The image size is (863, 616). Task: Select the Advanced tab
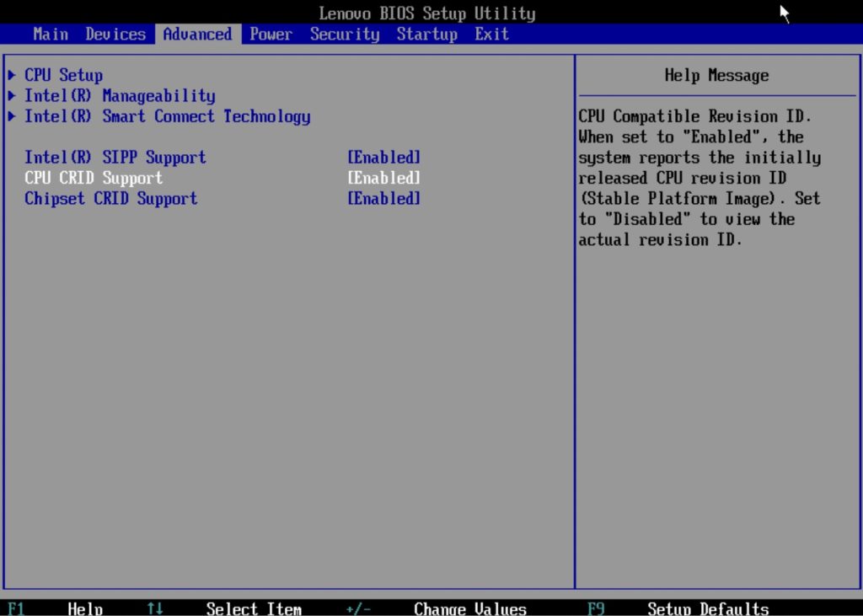click(197, 35)
